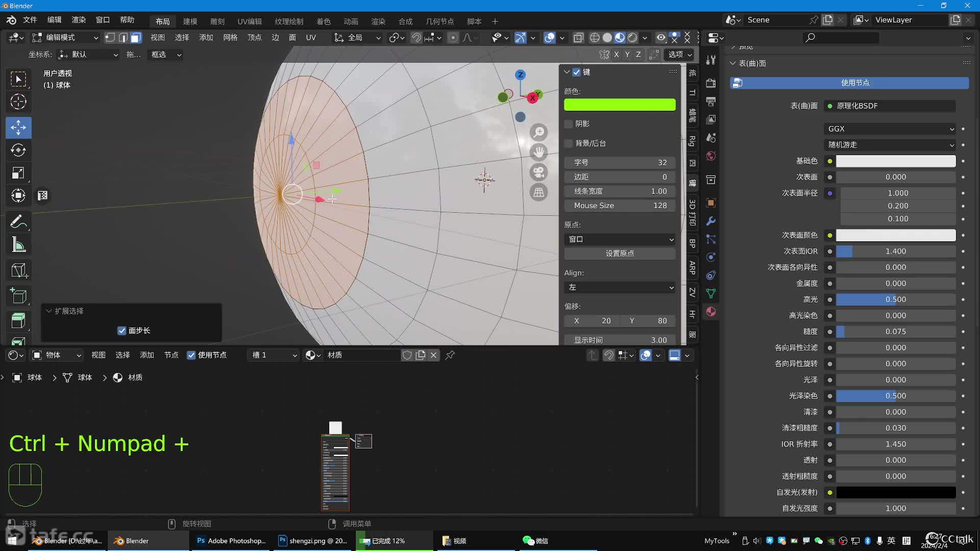Click the 原理化BSDF surface shader button
The image size is (980, 551).
[890, 106]
